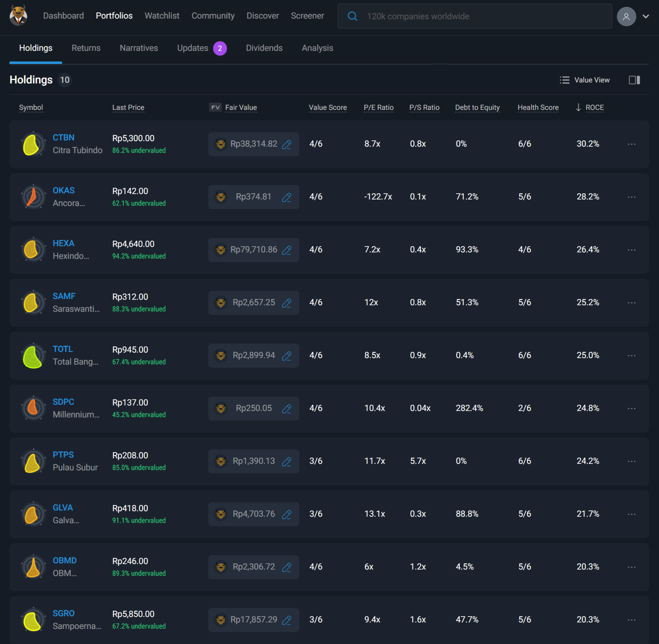Open the Updates tab
The height and width of the screenshot is (644, 659).
[x=202, y=48]
